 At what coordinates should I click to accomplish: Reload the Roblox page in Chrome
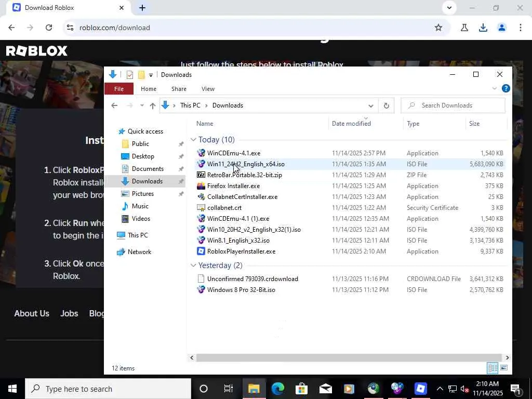(49, 28)
